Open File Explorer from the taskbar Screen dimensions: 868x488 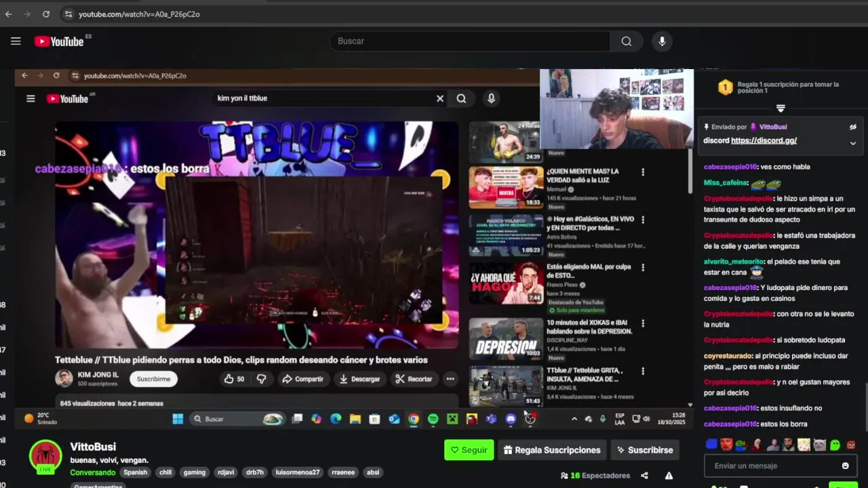355,419
